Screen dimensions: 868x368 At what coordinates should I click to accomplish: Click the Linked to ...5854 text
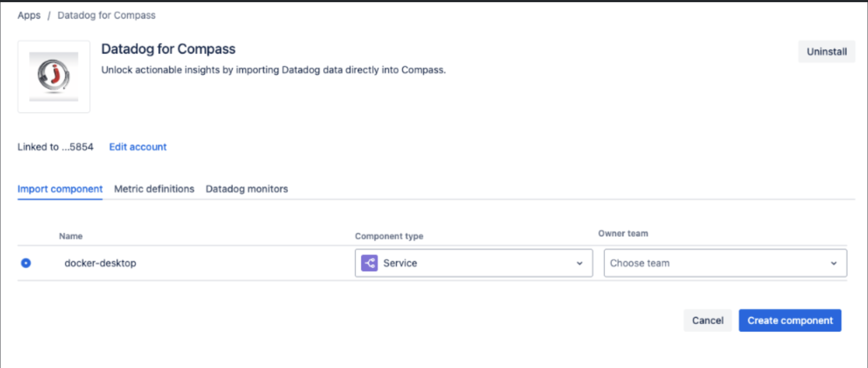pyautogui.click(x=55, y=147)
